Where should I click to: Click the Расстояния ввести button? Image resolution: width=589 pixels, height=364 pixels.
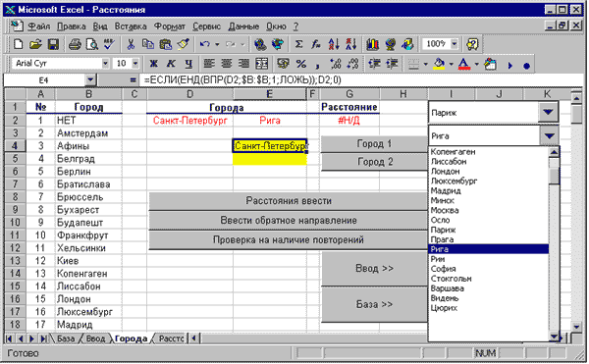tap(288, 201)
